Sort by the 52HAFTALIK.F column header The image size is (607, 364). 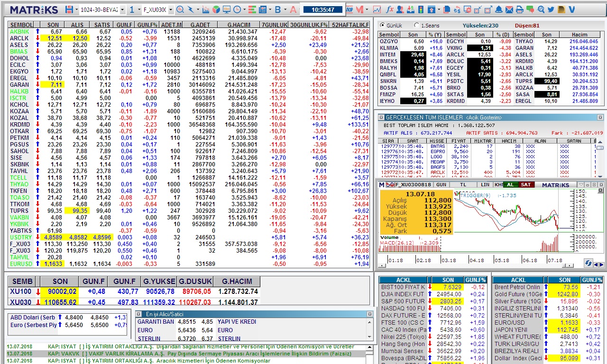[350, 25]
